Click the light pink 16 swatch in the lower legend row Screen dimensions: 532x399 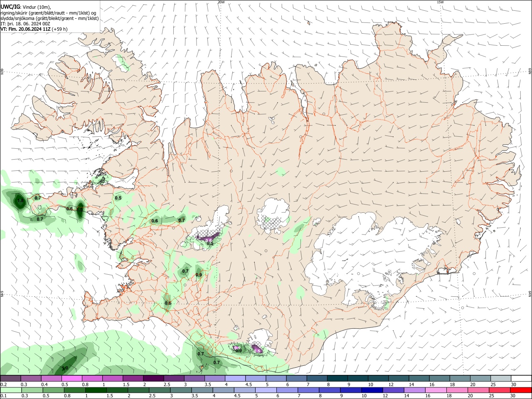[436, 390]
